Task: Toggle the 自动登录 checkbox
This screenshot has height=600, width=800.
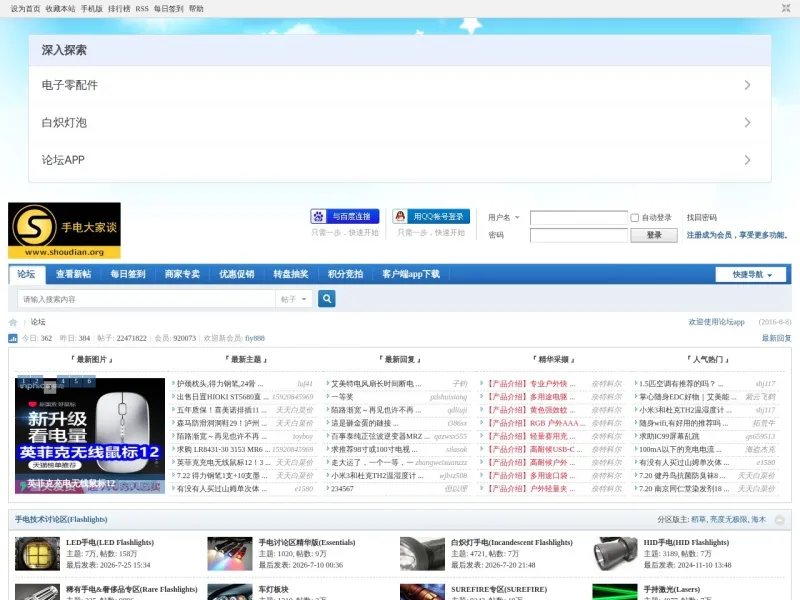Action: tap(635, 218)
